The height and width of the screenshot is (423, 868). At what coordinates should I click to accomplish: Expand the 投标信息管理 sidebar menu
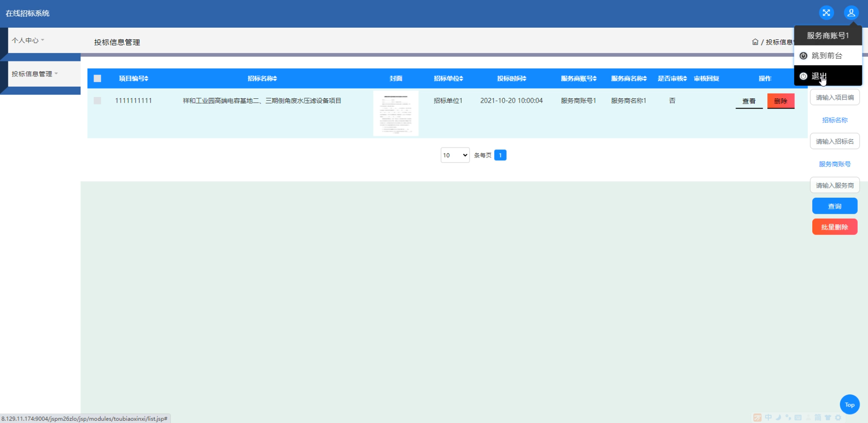click(x=35, y=74)
